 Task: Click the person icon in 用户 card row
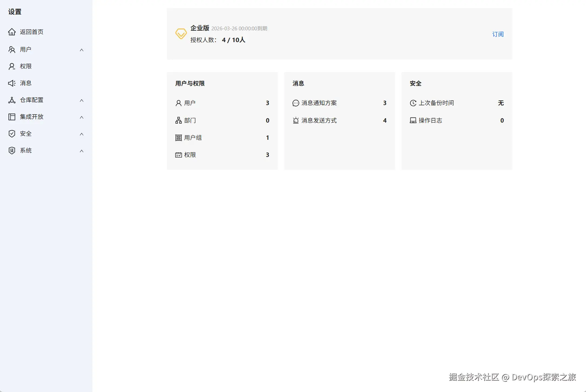click(179, 103)
